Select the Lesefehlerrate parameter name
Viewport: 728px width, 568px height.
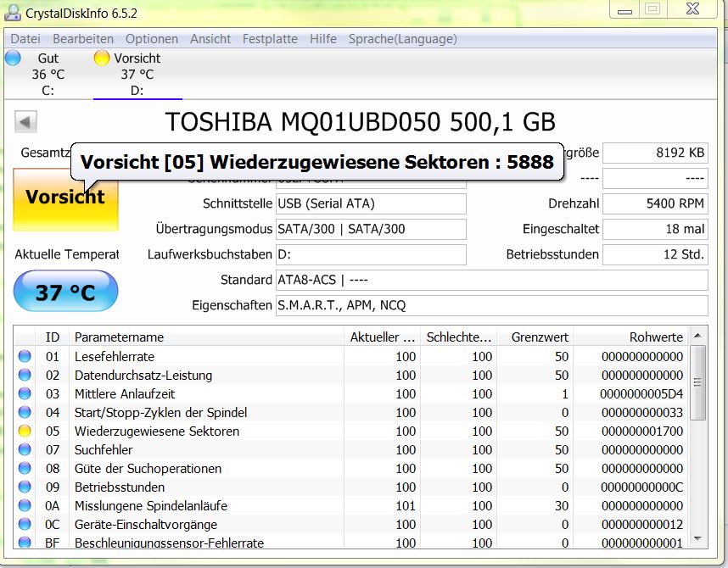[x=115, y=356]
